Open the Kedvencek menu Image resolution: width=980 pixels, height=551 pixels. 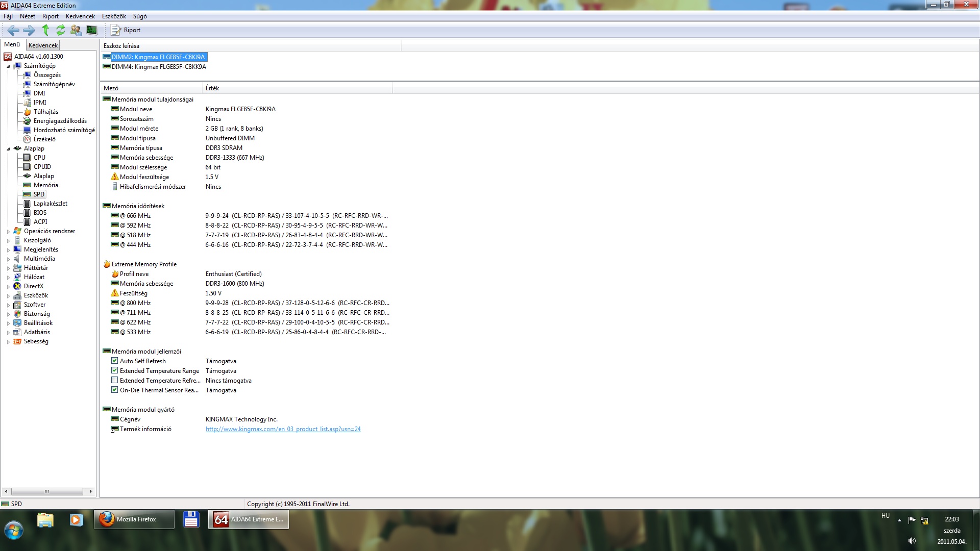point(80,16)
